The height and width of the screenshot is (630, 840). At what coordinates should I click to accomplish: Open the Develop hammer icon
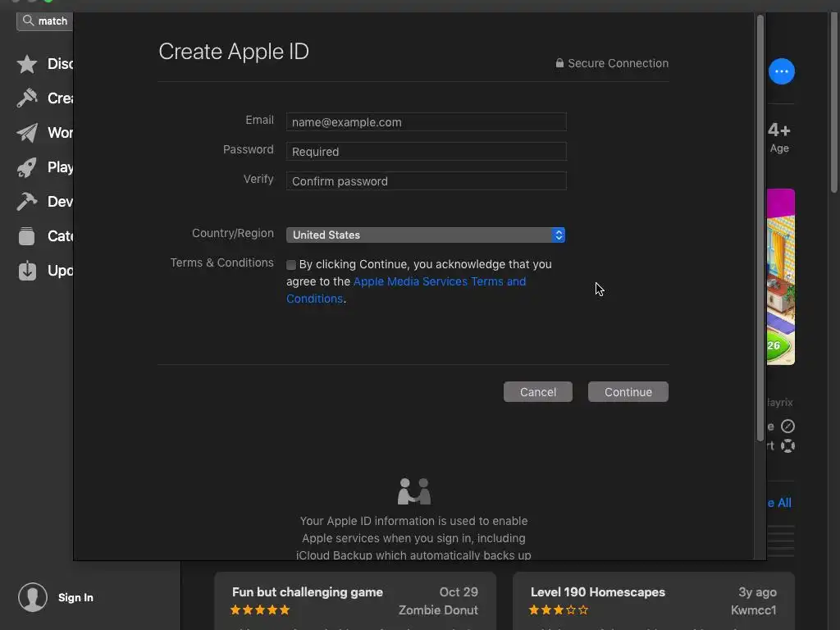click(27, 202)
